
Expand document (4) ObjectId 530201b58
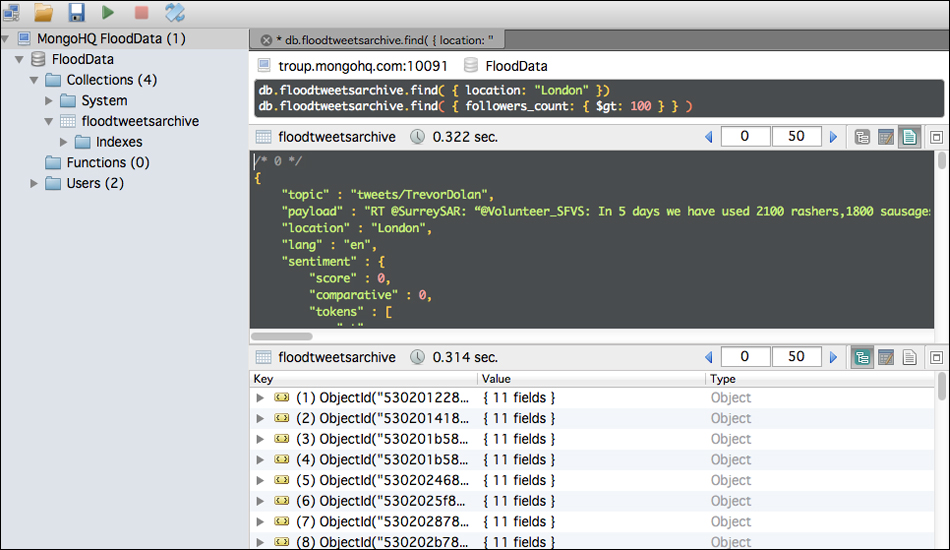260,460
